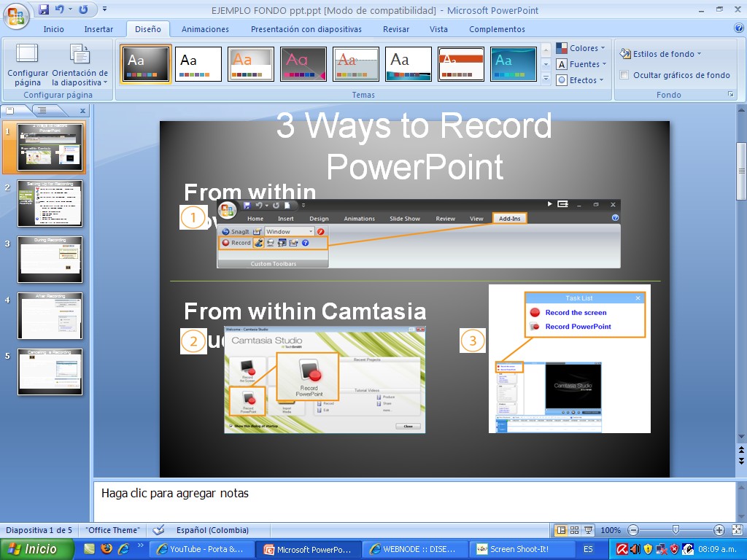Viewport: 747px width, 560px height.
Task: Switch to the outline pane tab
Action: 42,111
